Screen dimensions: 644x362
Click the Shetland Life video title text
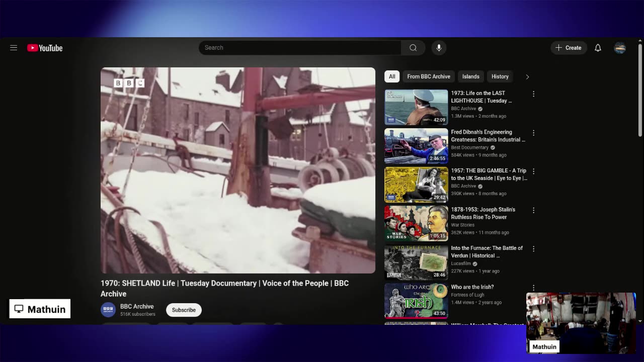point(225,289)
